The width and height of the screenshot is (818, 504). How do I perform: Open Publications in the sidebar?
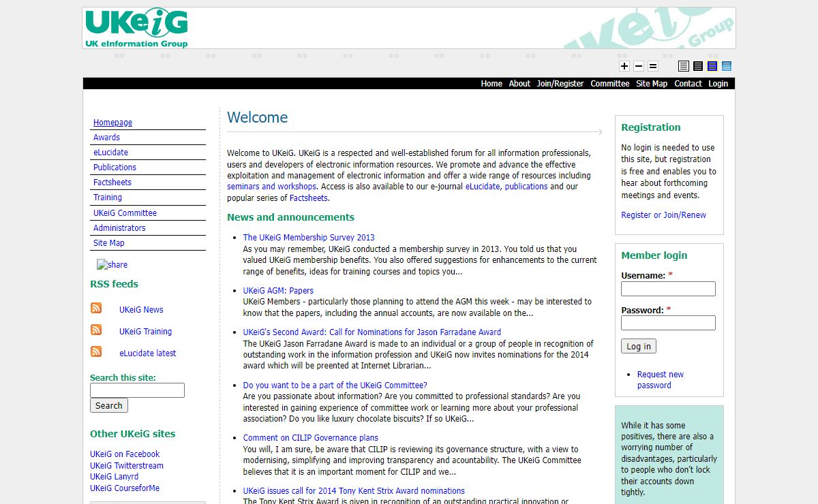(x=115, y=168)
